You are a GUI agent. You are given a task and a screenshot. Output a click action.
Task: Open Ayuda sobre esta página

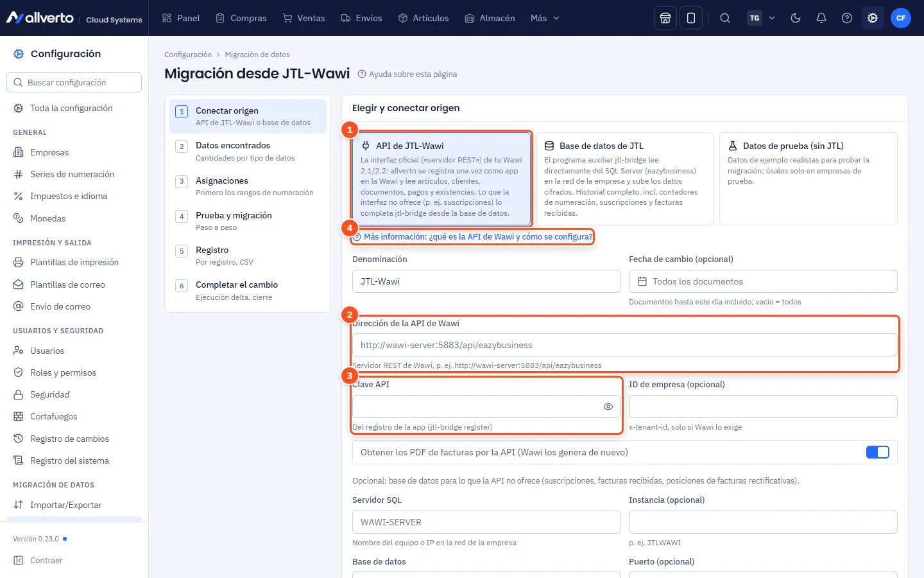407,74
